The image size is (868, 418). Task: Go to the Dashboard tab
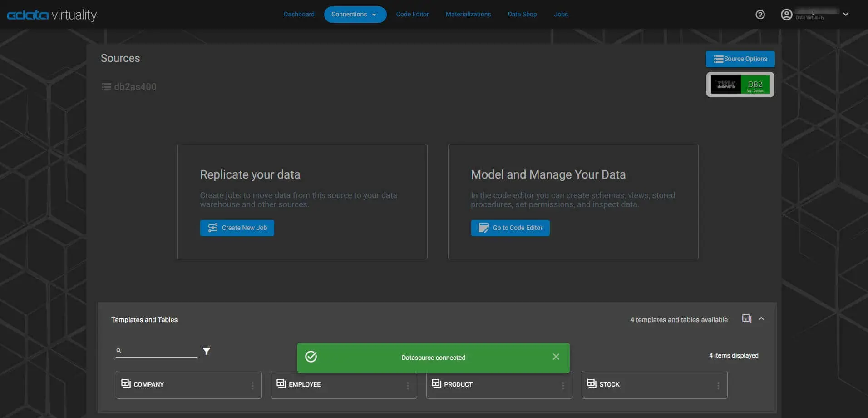(299, 15)
